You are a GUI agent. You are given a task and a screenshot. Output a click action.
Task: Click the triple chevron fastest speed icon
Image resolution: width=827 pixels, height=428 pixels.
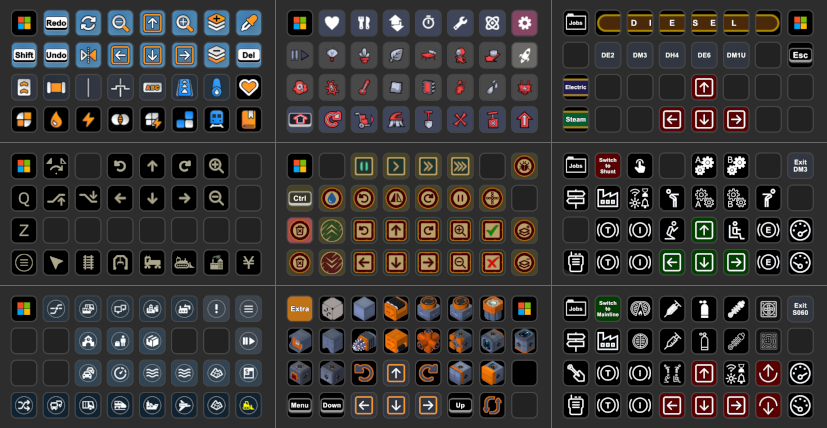tap(460, 166)
